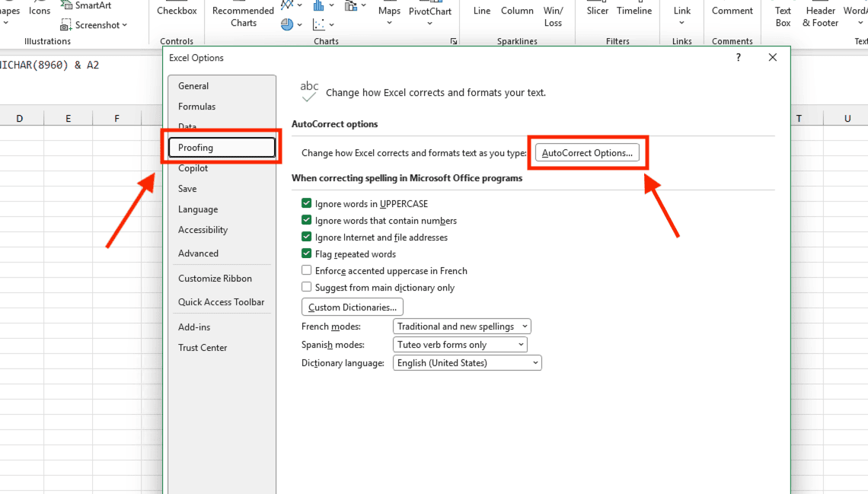Expand the Screenshot dropdown arrow

125,25
